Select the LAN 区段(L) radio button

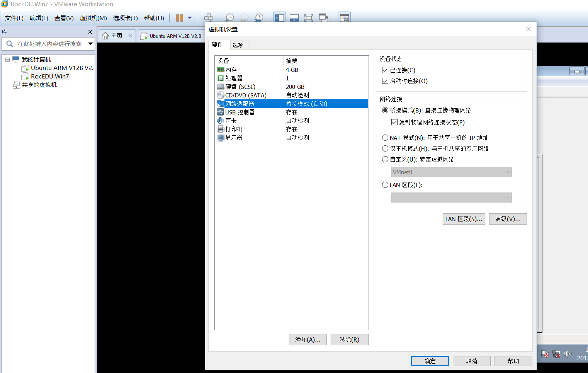(385, 185)
